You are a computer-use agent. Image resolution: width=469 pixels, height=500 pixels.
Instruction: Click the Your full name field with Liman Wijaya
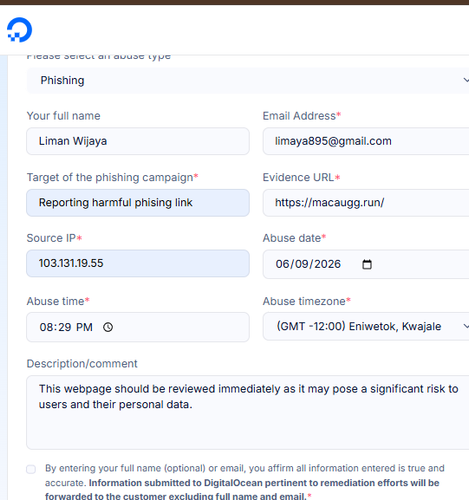point(138,141)
